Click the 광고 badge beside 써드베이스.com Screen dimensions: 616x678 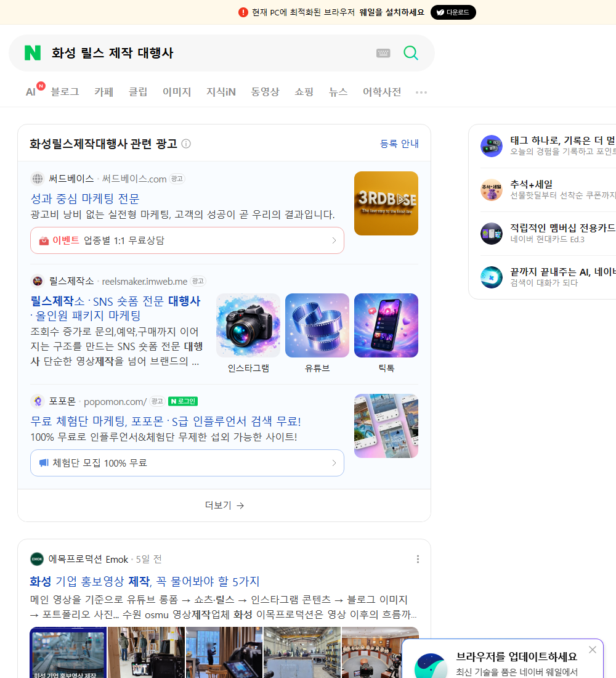(177, 179)
